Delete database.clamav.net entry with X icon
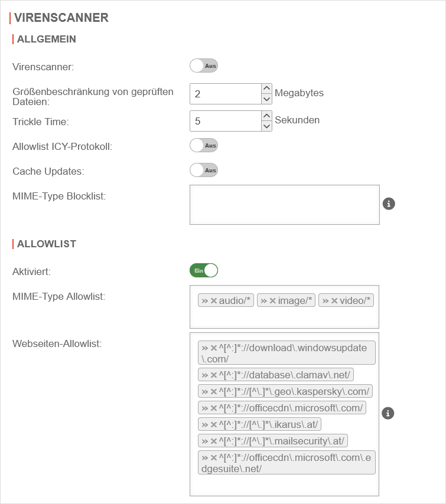 (214, 375)
